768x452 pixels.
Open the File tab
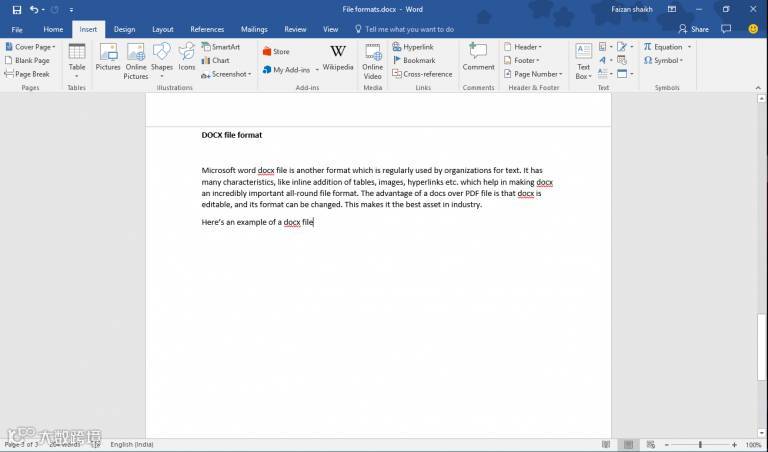(x=17, y=29)
